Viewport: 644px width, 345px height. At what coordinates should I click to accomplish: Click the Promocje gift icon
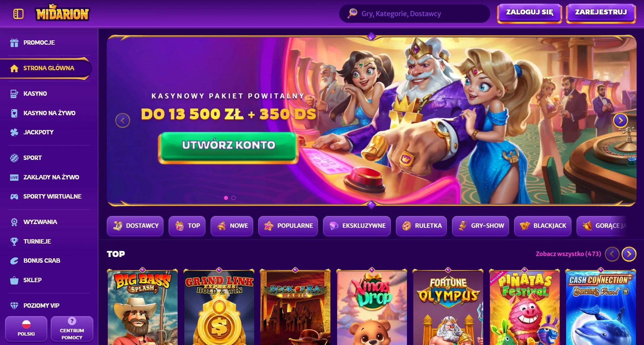(x=14, y=43)
